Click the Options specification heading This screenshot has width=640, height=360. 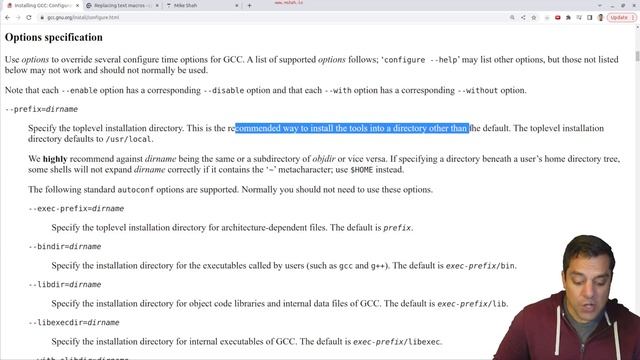(x=54, y=38)
